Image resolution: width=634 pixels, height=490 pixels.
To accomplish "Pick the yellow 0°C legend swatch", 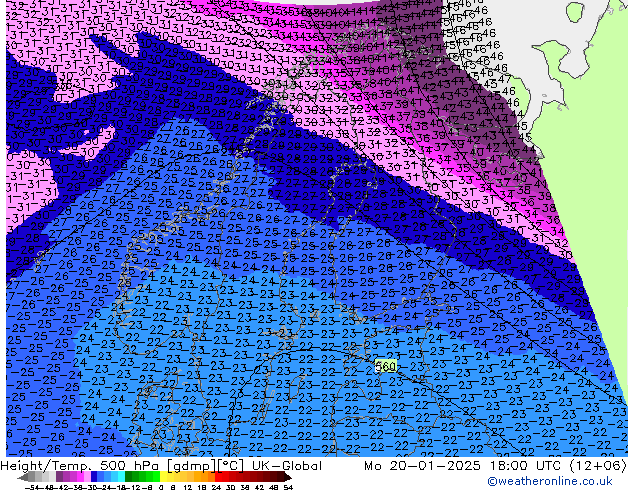I will (x=164, y=477).
